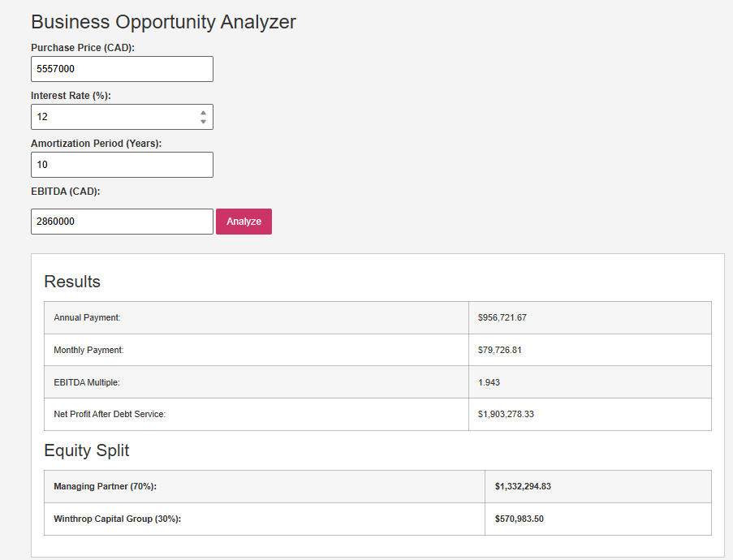The width and height of the screenshot is (733, 560).
Task: Click the Monthly Payment amount $79,726.81
Action: click(500, 350)
